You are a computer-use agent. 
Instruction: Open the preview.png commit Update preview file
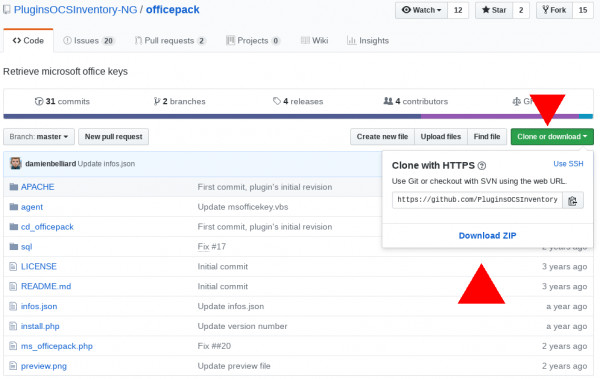tap(234, 366)
